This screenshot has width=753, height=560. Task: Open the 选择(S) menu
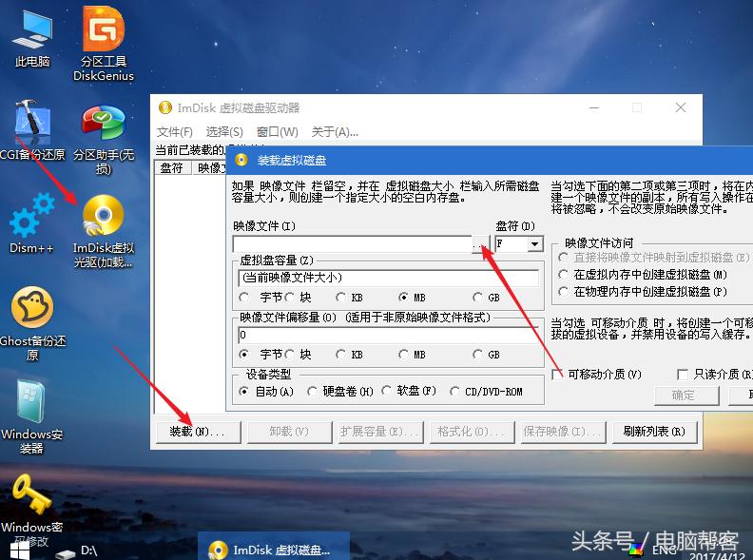224,131
